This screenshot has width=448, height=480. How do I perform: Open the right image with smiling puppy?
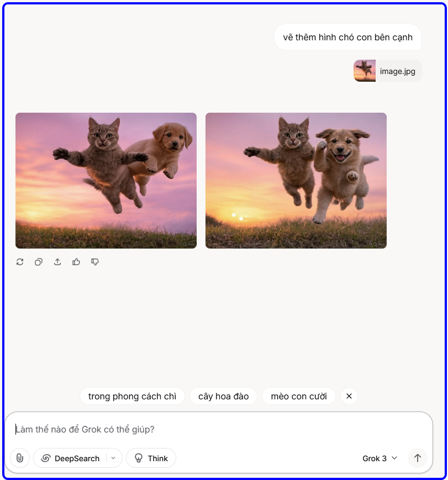pos(296,181)
